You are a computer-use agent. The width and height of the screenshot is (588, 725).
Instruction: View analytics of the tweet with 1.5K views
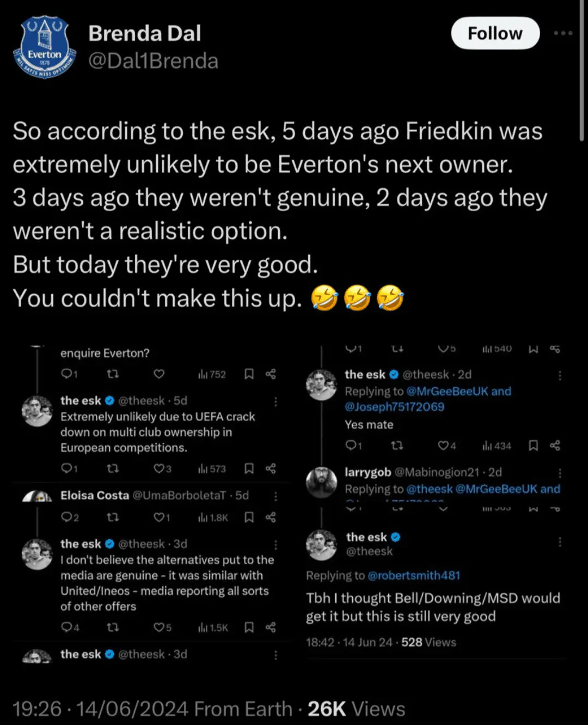[213, 627]
